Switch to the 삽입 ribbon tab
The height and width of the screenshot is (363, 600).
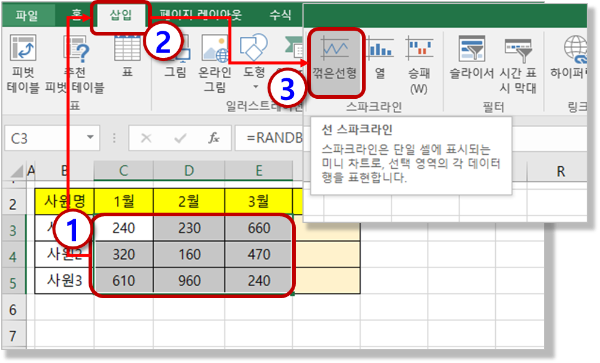(x=121, y=16)
